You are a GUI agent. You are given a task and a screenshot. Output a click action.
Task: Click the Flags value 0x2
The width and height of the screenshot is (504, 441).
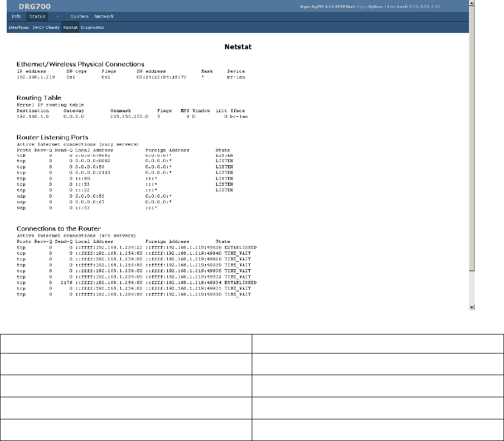coord(106,77)
